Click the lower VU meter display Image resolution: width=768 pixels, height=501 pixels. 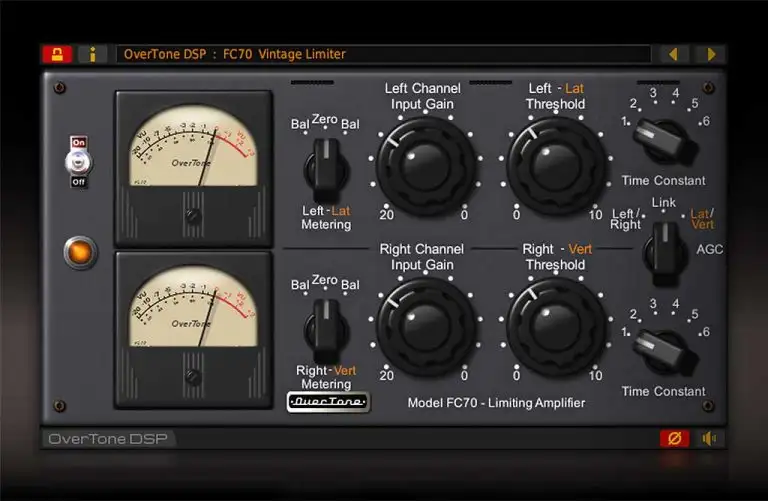193,306
